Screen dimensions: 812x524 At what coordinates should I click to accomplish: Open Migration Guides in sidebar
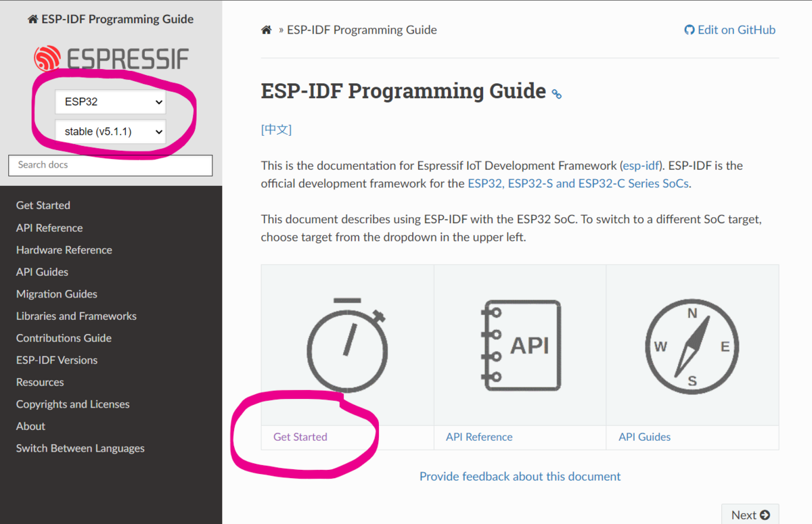pyautogui.click(x=57, y=294)
